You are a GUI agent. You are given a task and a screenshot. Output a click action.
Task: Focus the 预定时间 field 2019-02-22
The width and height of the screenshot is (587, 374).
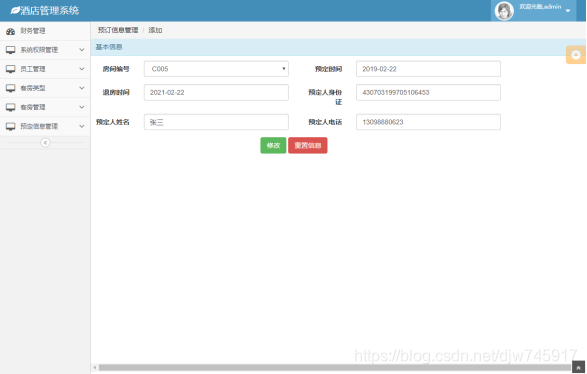pos(428,69)
